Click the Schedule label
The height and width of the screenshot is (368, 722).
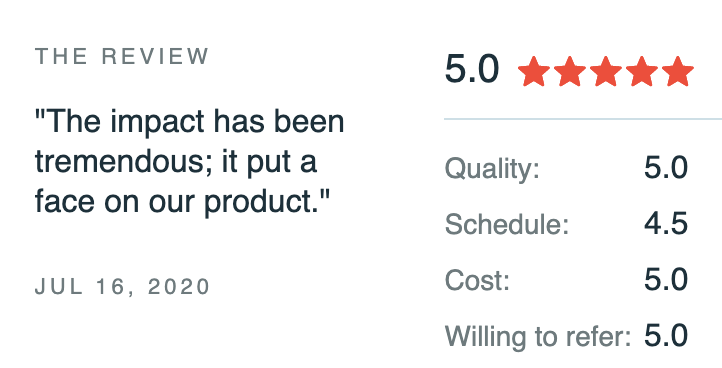pyautogui.click(x=507, y=224)
